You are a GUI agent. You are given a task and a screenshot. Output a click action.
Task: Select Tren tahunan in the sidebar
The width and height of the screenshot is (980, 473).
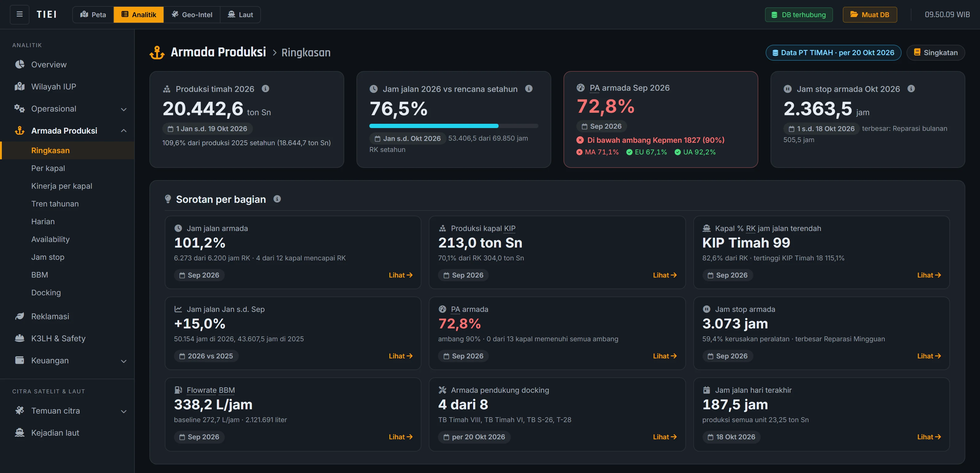pos(67,204)
